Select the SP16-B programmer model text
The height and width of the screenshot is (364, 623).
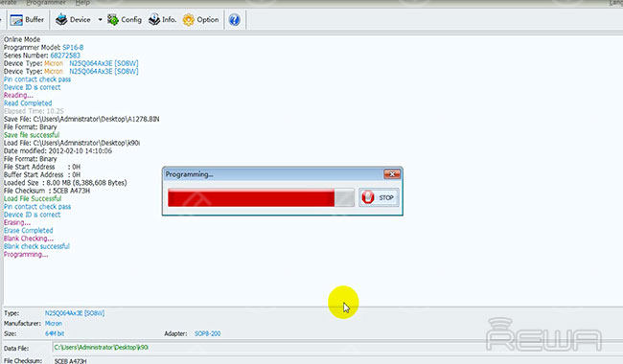pyautogui.click(x=73, y=48)
